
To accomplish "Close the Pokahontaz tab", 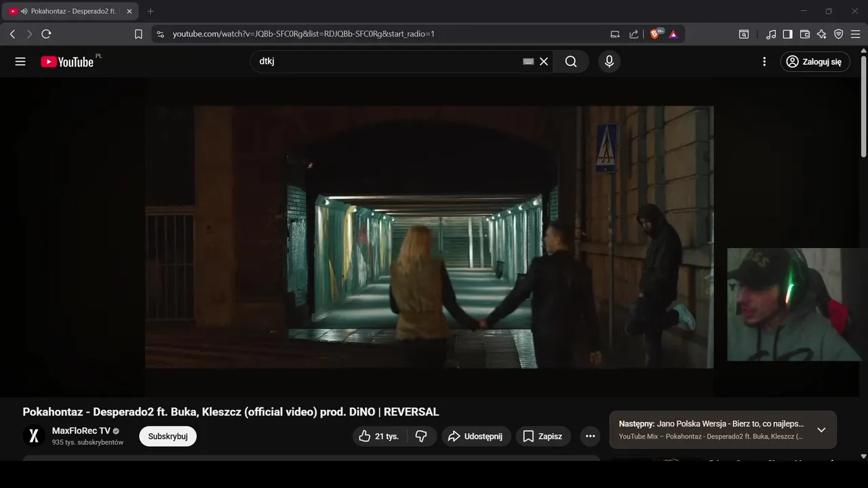I will coord(130,12).
